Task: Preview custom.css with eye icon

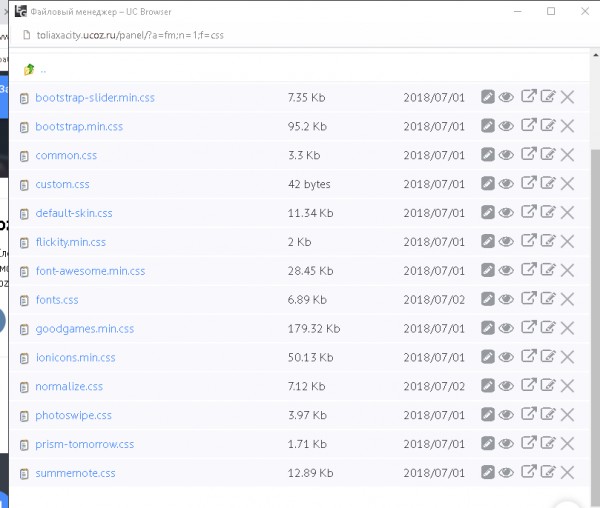Action: point(506,184)
